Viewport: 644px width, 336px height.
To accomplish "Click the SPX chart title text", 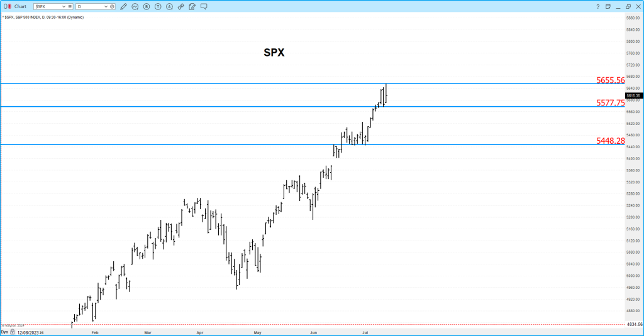I will 274,53.
